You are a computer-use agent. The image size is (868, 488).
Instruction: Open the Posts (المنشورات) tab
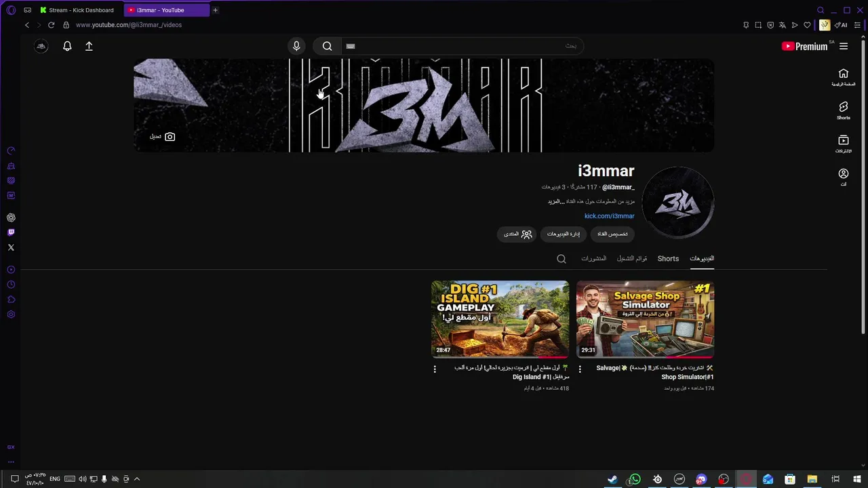(x=593, y=259)
